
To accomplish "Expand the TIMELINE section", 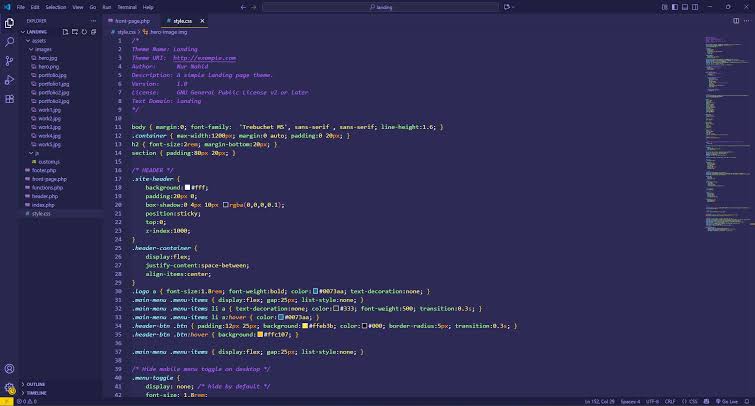I will (x=34, y=393).
